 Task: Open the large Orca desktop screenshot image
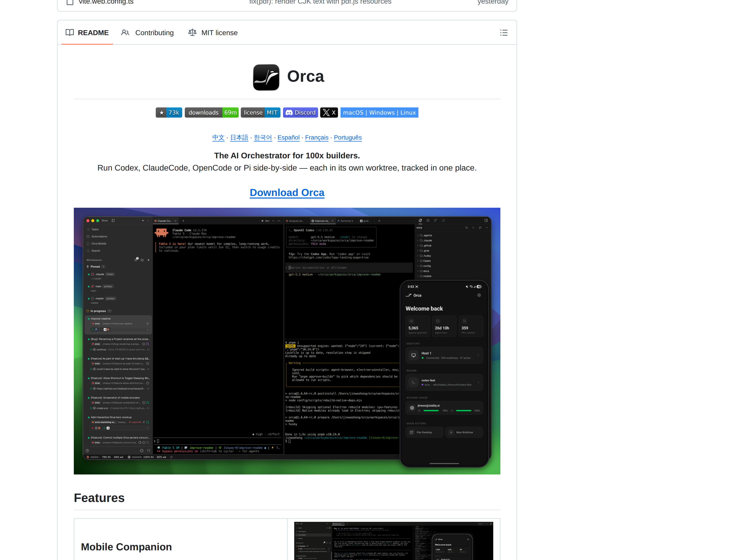click(x=287, y=341)
